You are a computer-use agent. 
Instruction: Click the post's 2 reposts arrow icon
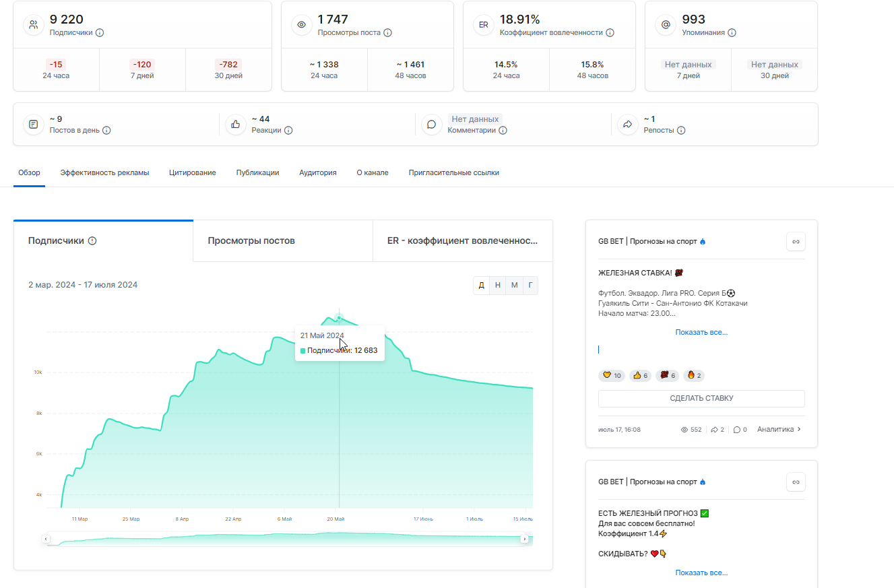(x=715, y=429)
